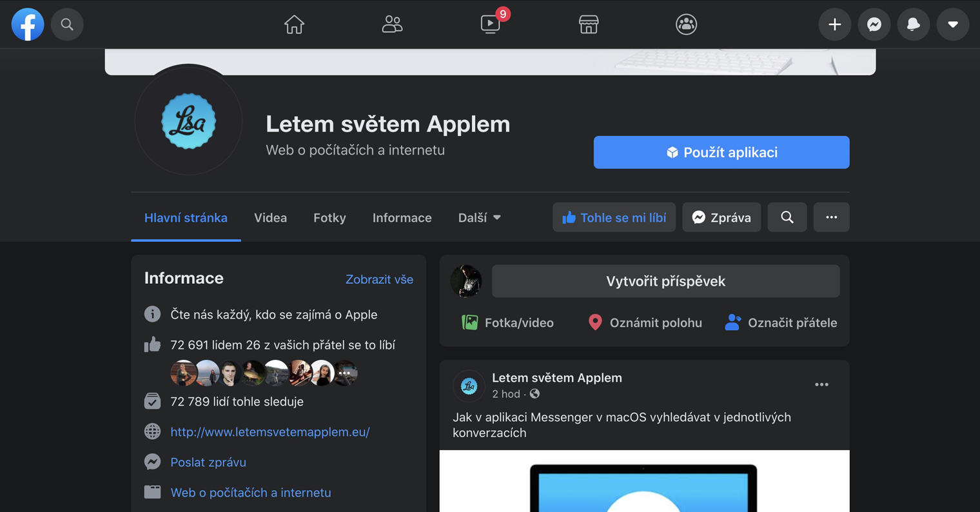Open the post options ellipsis menu
This screenshot has width=980, height=512.
pyautogui.click(x=821, y=385)
